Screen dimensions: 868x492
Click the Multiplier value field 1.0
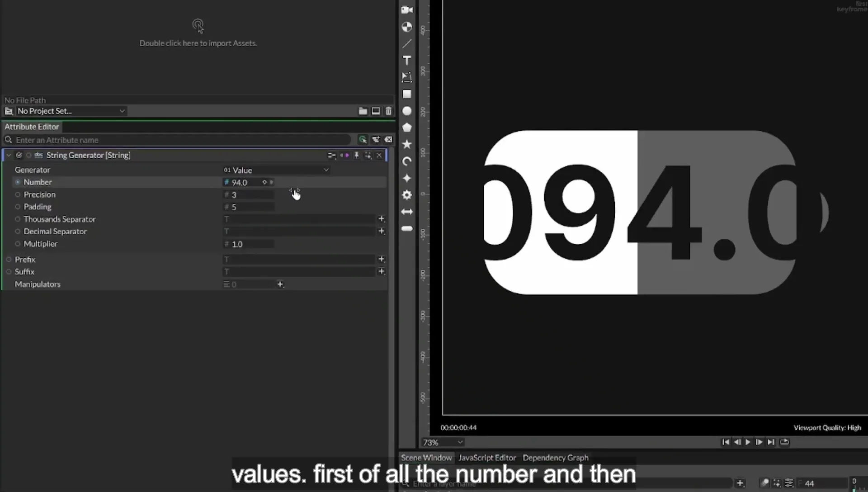(249, 244)
